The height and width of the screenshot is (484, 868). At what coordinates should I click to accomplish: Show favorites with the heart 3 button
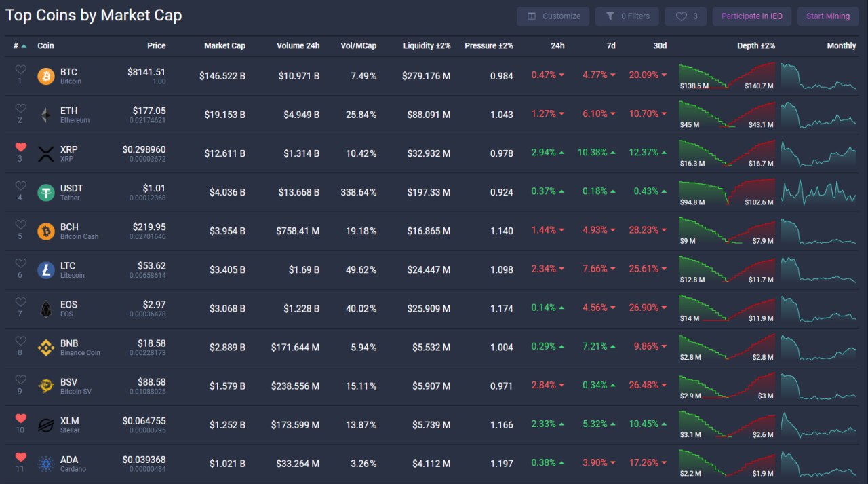click(686, 16)
